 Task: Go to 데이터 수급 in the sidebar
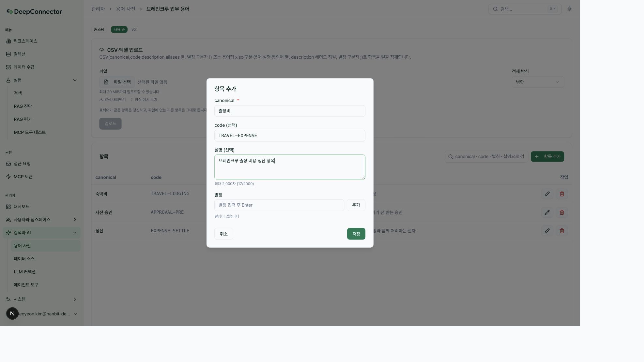[42, 67]
